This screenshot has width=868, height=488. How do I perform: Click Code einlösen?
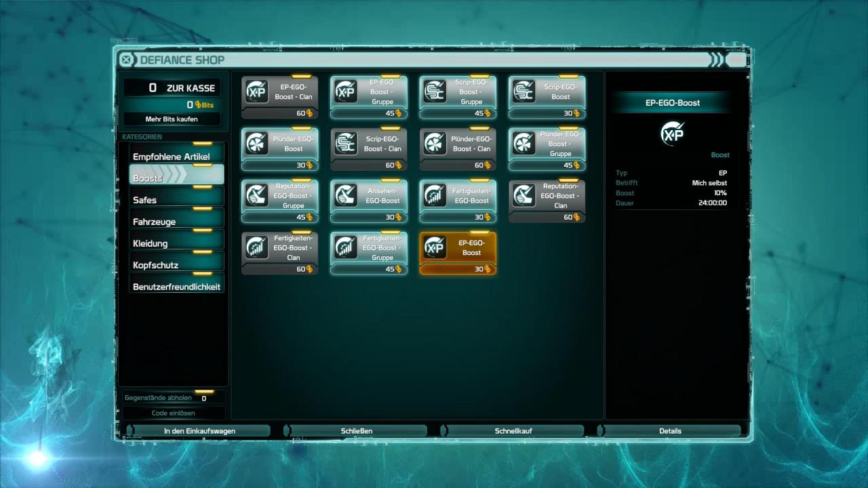point(173,413)
